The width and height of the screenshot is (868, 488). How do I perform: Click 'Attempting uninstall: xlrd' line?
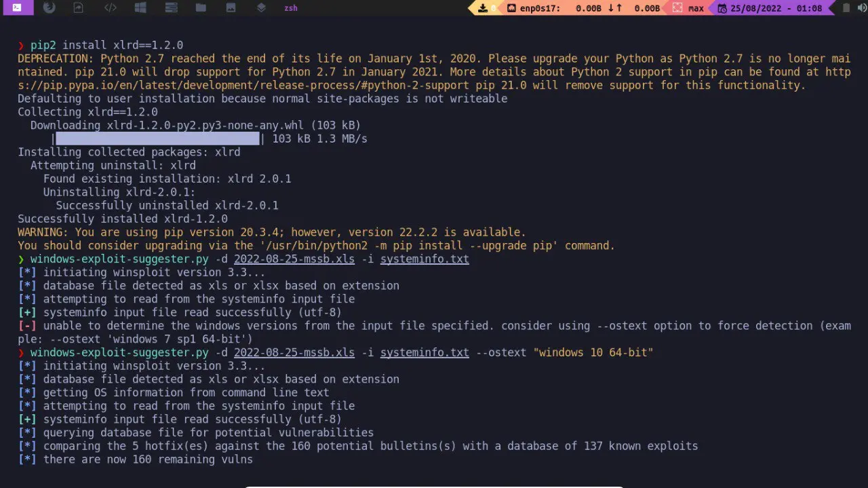[x=113, y=165]
